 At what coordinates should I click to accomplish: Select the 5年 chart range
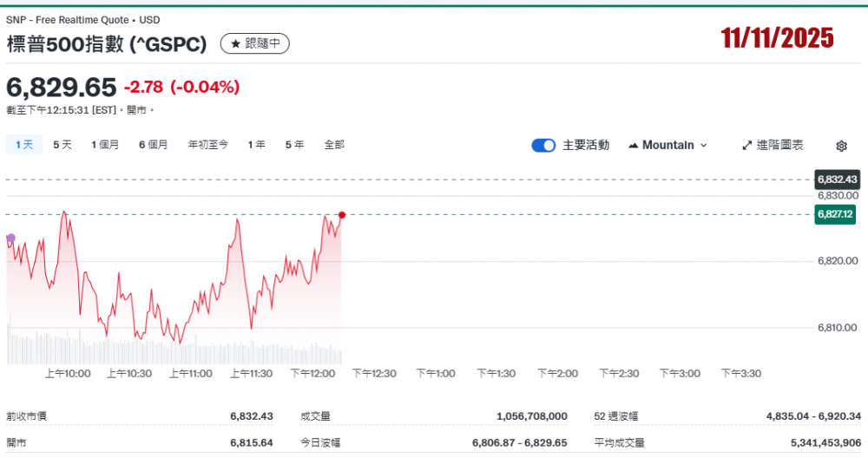click(x=294, y=145)
